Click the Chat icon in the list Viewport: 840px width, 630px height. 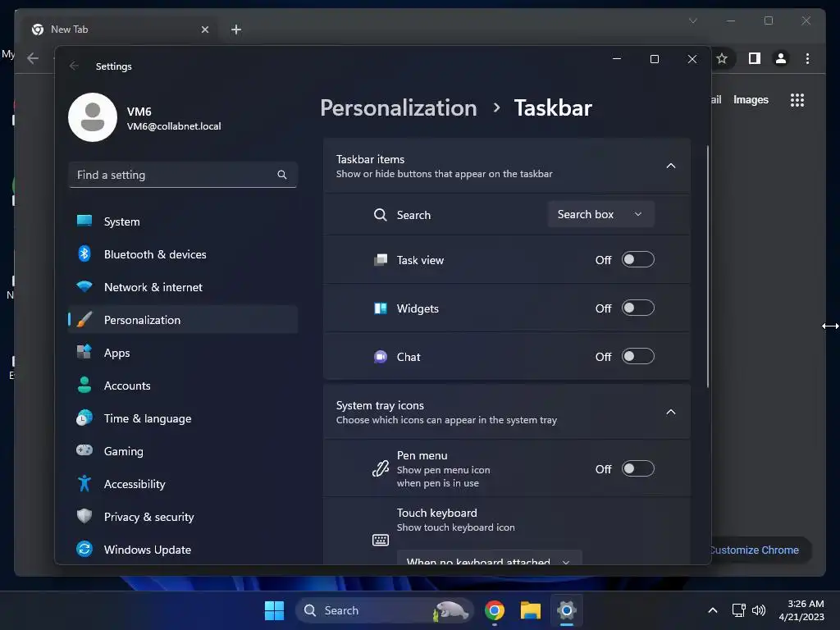tap(380, 357)
